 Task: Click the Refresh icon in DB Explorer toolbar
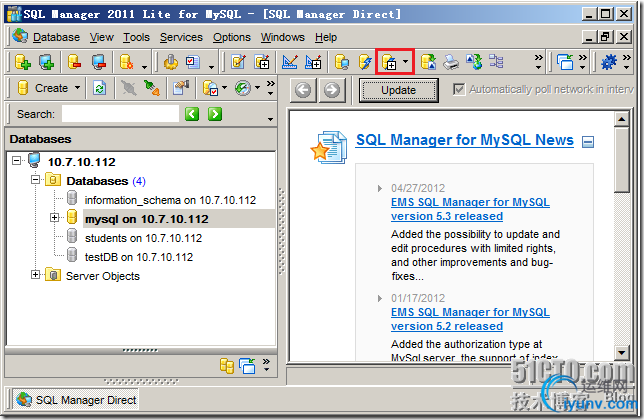99,88
